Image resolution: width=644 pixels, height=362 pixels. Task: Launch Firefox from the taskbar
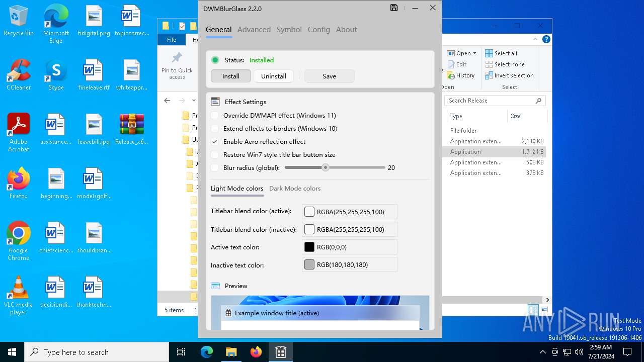[x=256, y=352]
